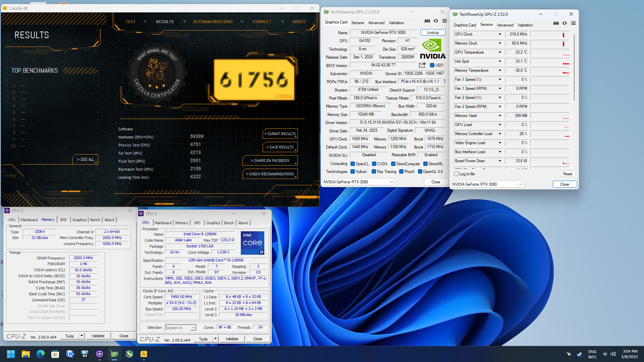Launch Microsoft Edge from the taskbar
Viewport: 644px width, 362px height.
pos(41,354)
